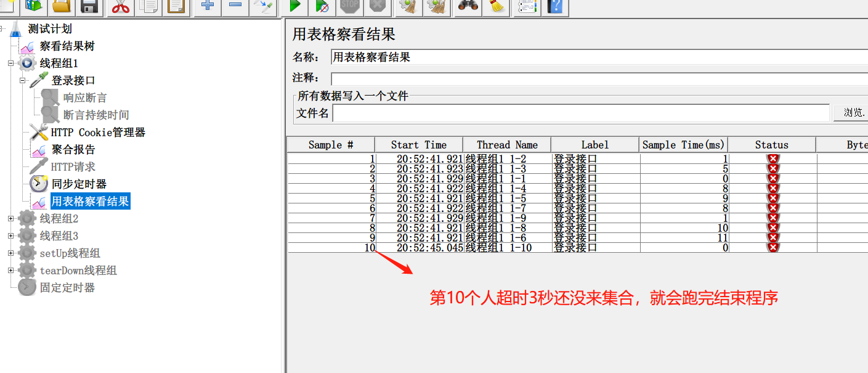868x373 pixels.
Task: Expand the setUp线程组 tree node
Action: [x=10, y=253]
